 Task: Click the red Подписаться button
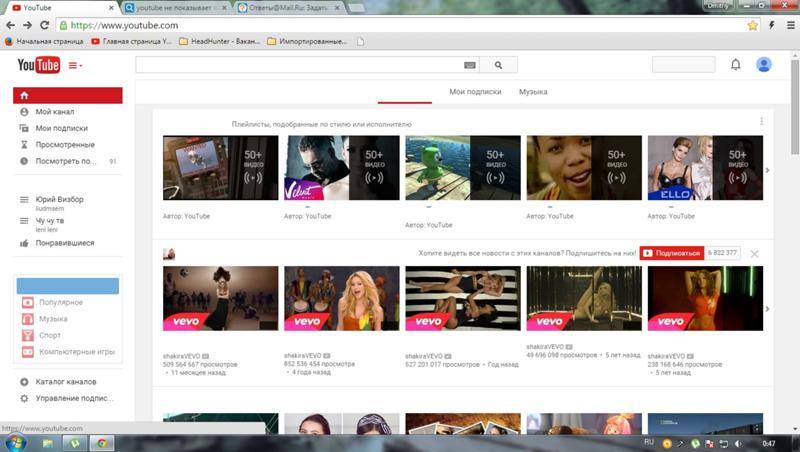(x=672, y=253)
